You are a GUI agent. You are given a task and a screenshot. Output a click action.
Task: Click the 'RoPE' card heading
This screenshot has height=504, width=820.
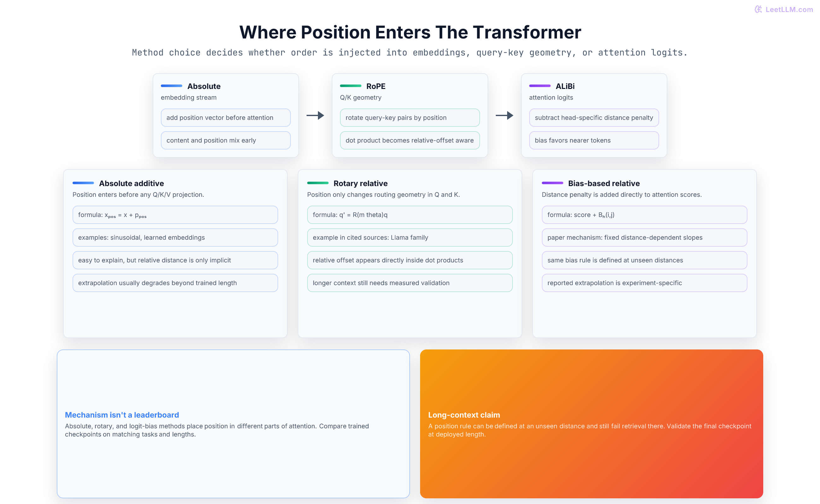click(376, 86)
